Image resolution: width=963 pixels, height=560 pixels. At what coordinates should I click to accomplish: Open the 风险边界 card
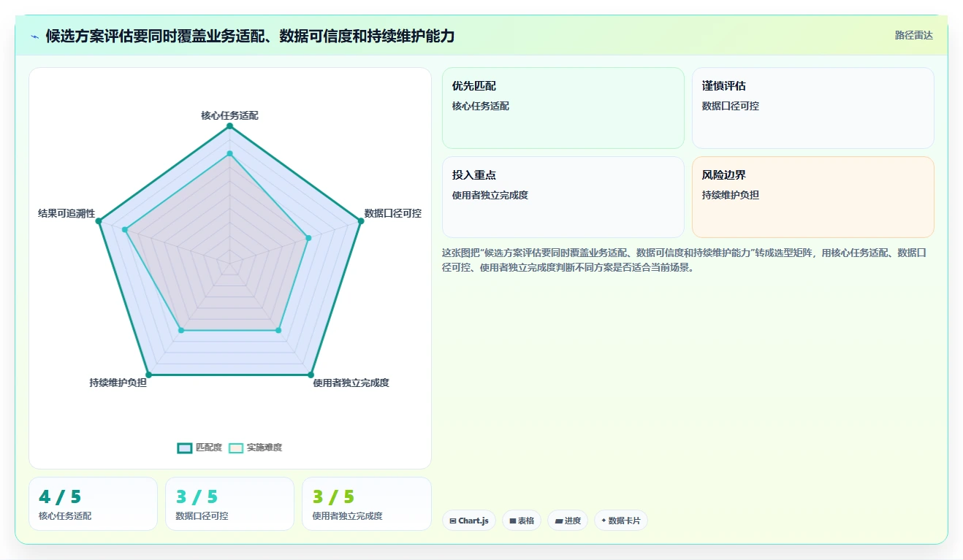coord(812,197)
